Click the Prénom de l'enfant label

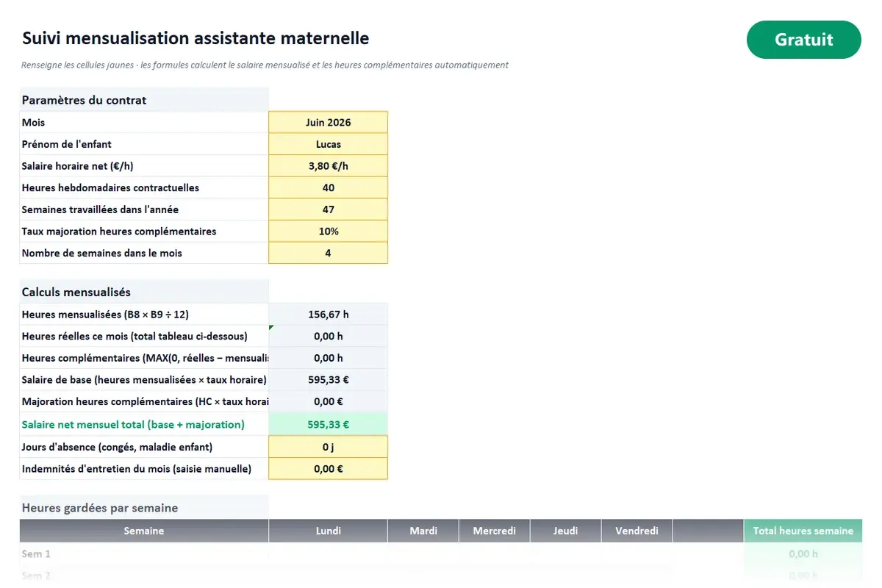click(x=67, y=144)
